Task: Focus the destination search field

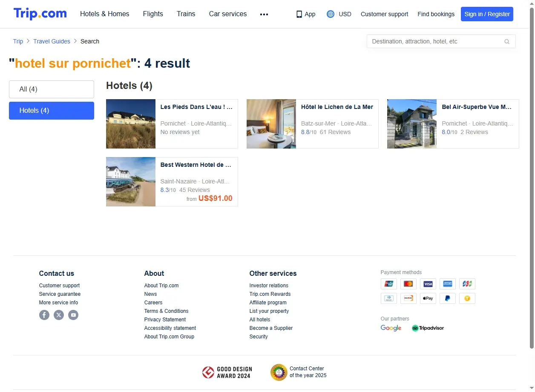Action: point(441,41)
